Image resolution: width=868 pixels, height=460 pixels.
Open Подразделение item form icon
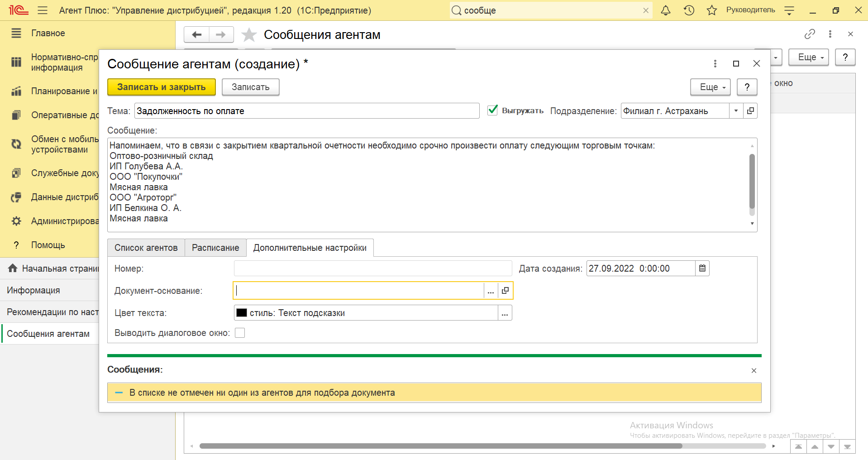750,110
